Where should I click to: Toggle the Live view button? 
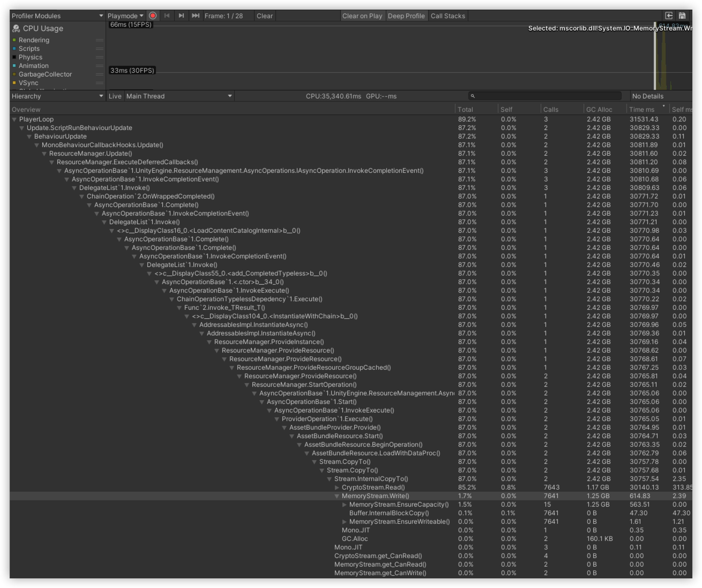(x=115, y=96)
